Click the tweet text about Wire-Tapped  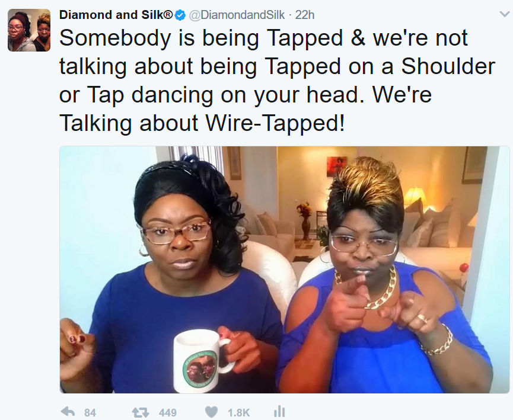[277, 81]
